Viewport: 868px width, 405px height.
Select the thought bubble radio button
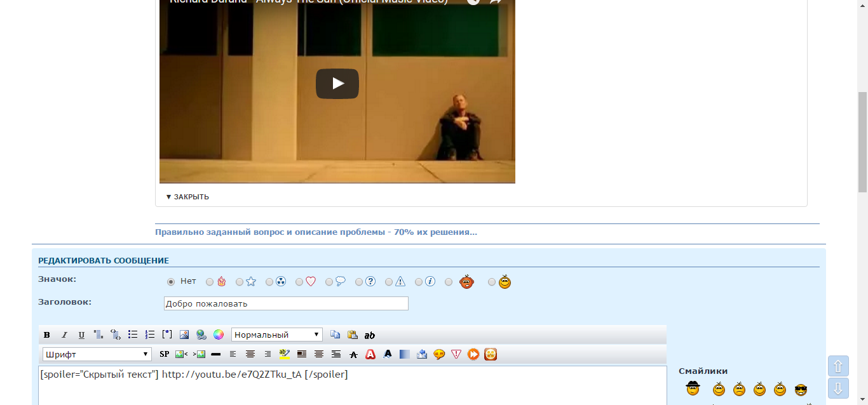click(x=329, y=282)
